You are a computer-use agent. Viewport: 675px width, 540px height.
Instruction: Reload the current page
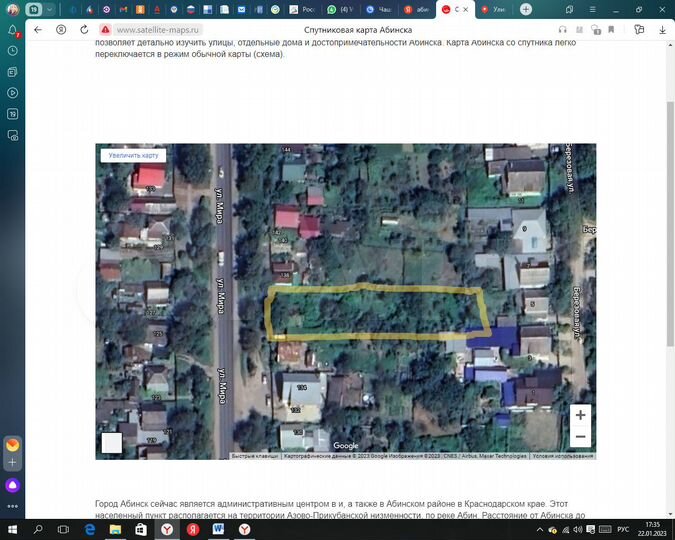[x=84, y=30]
